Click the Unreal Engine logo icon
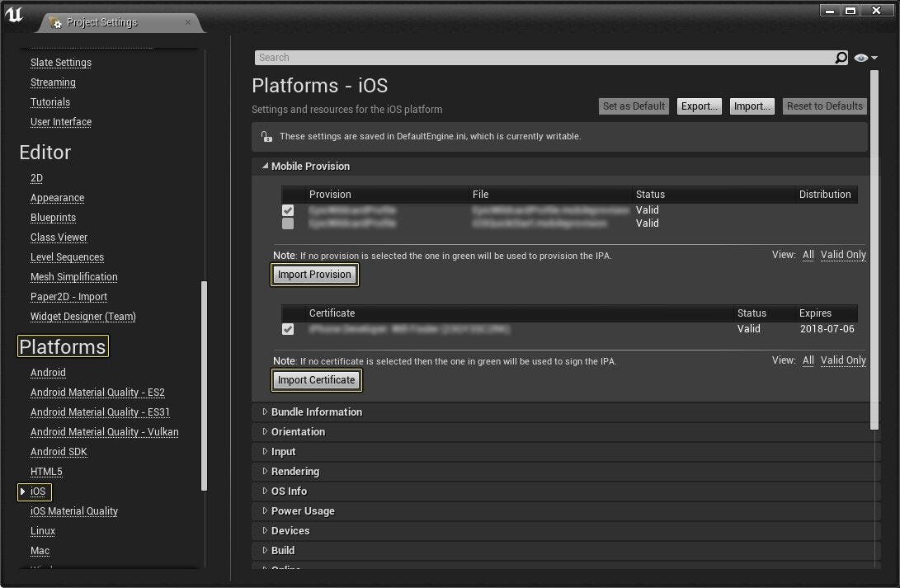900x588 pixels. (x=14, y=14)
